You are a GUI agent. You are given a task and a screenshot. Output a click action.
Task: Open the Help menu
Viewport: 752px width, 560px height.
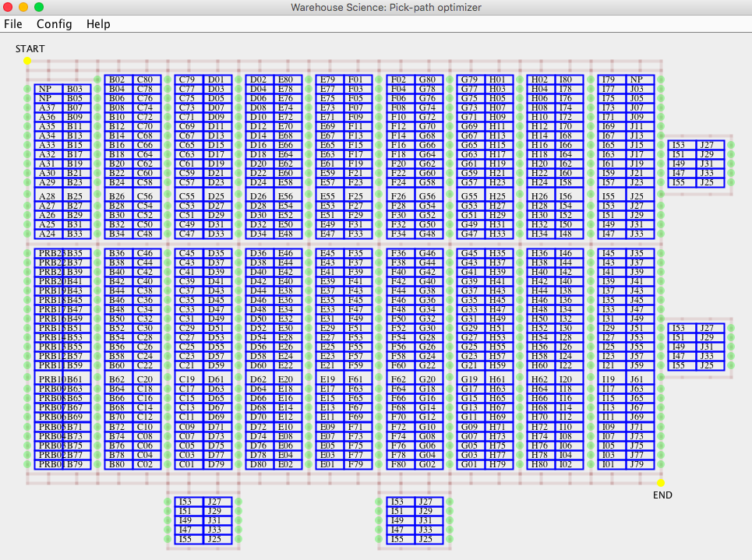(97, 24)
